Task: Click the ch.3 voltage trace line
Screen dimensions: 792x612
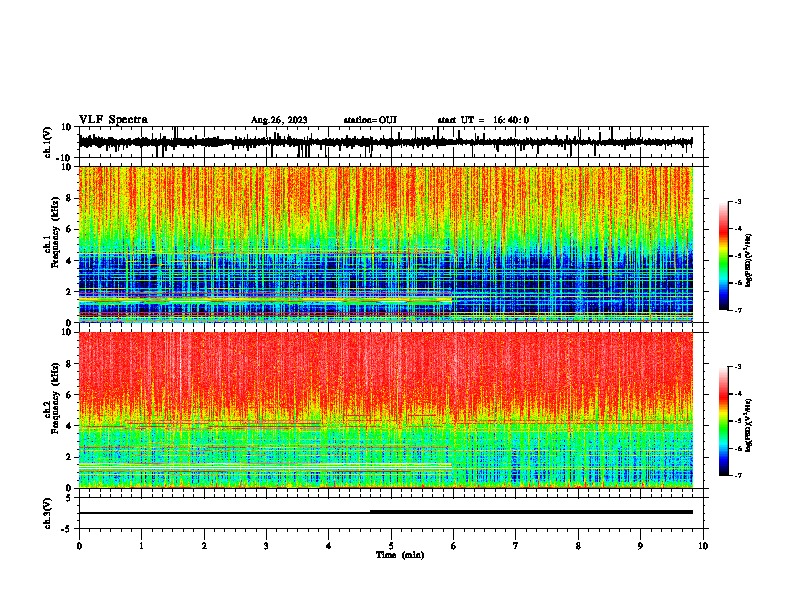Action: point(386,512)
